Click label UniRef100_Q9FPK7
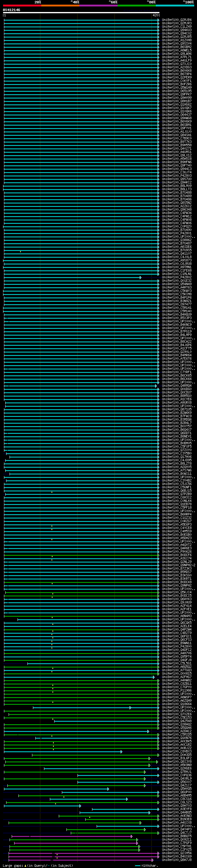This screenshot has height=868, width=197. (177, 94)
